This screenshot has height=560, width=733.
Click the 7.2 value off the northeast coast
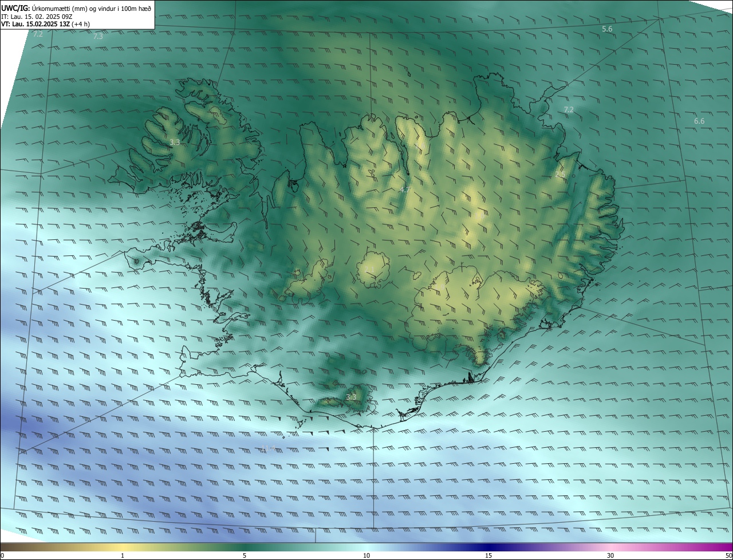pos(569,109)
